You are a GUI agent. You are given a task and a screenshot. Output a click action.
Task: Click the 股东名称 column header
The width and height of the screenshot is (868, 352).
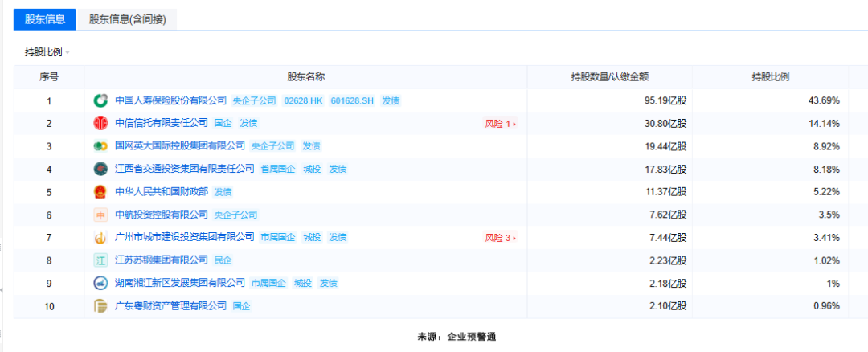tap(305, 77)
